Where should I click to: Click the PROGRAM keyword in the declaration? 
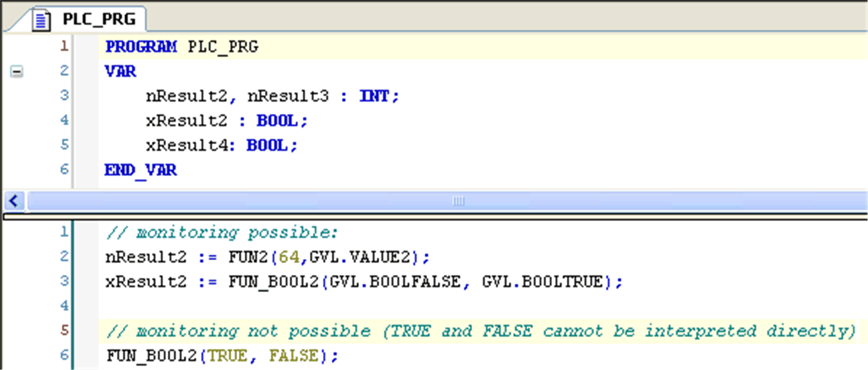[x=141, y=46]
